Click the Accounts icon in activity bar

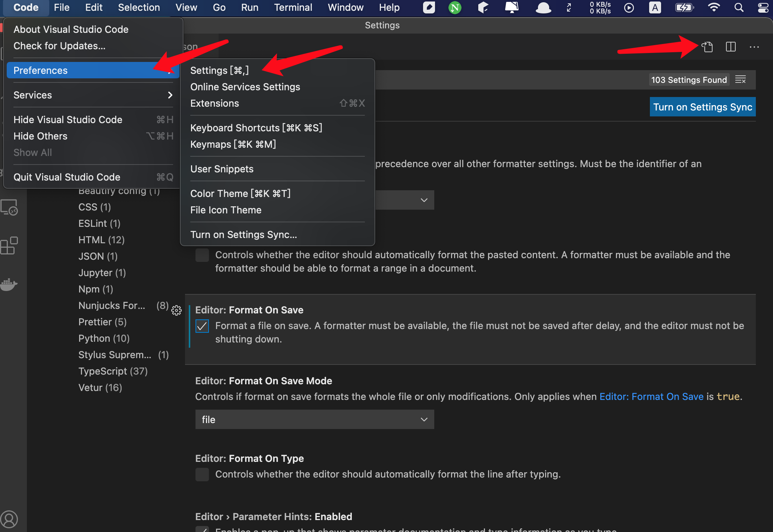click(x=9, y=519)
